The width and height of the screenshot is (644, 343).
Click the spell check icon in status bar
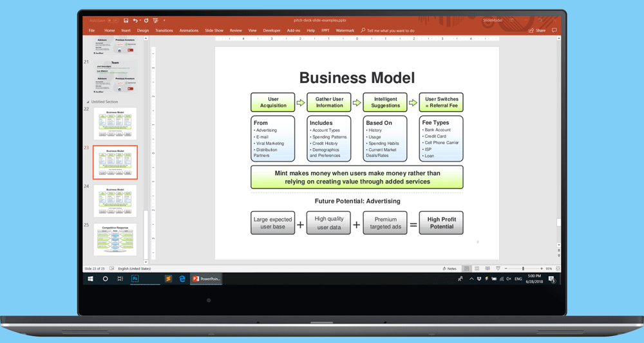(x=111, y=269)
